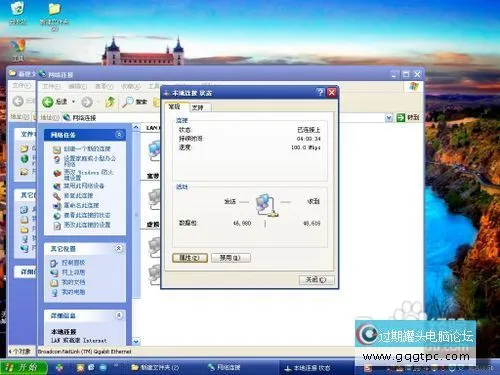Maximize the Network Connections window
The image size is (500, 375).
pyautogui.click(x=406, y=74)
